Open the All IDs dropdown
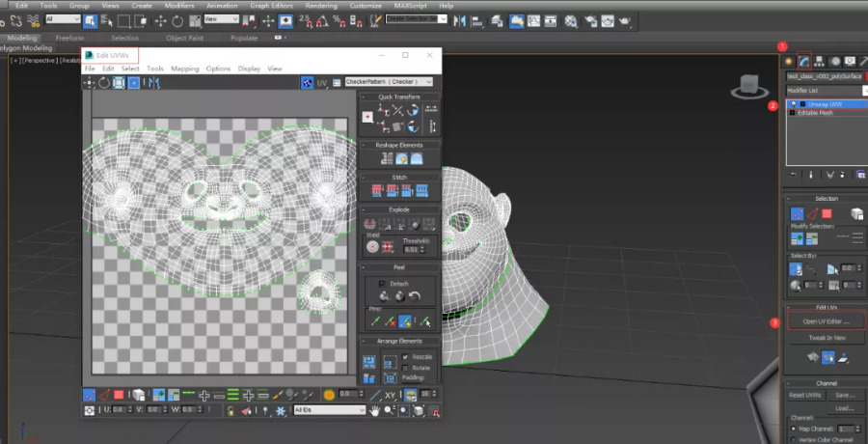 (x=328, y=410)
